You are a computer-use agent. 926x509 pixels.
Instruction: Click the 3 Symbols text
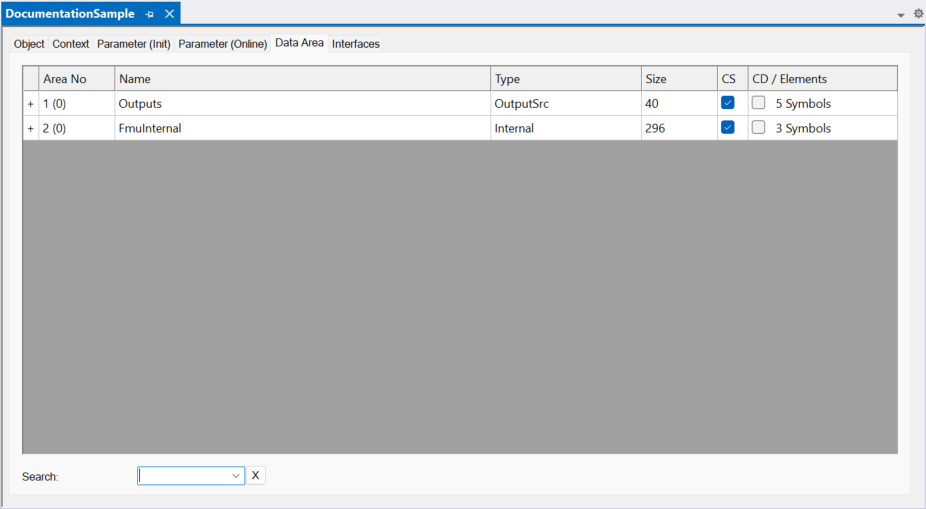803,129
